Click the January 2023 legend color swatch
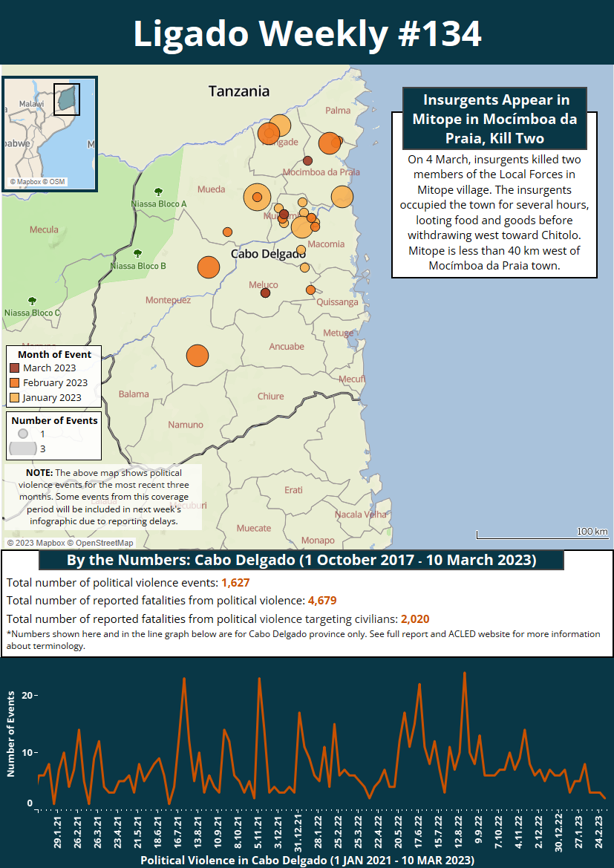The image size is (614, 868). pos(14,398)
